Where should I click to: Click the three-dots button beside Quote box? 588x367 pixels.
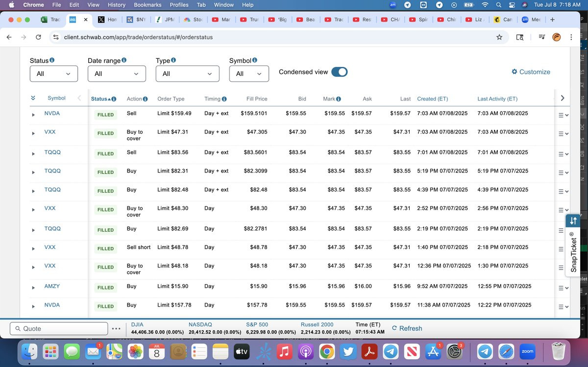coord(116,329)
